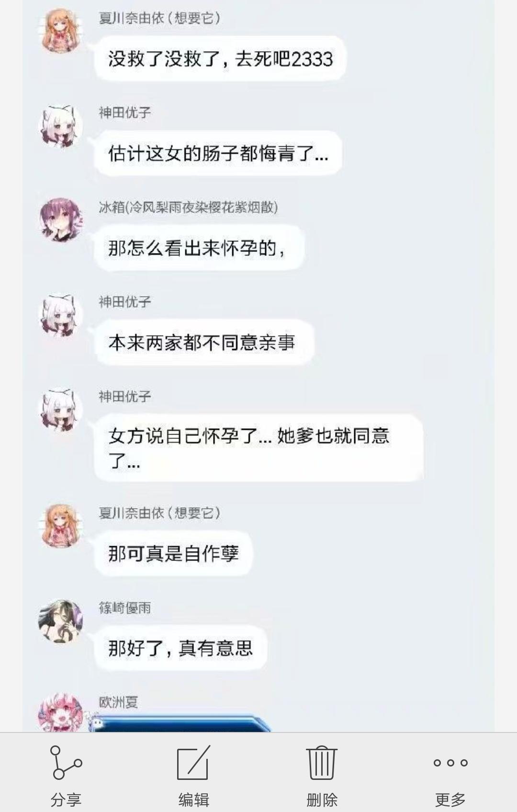This screenshot has height=812, width=517.
Task: Select message 那怎么看出来怀孕的
Action: (x=200, y=248)
